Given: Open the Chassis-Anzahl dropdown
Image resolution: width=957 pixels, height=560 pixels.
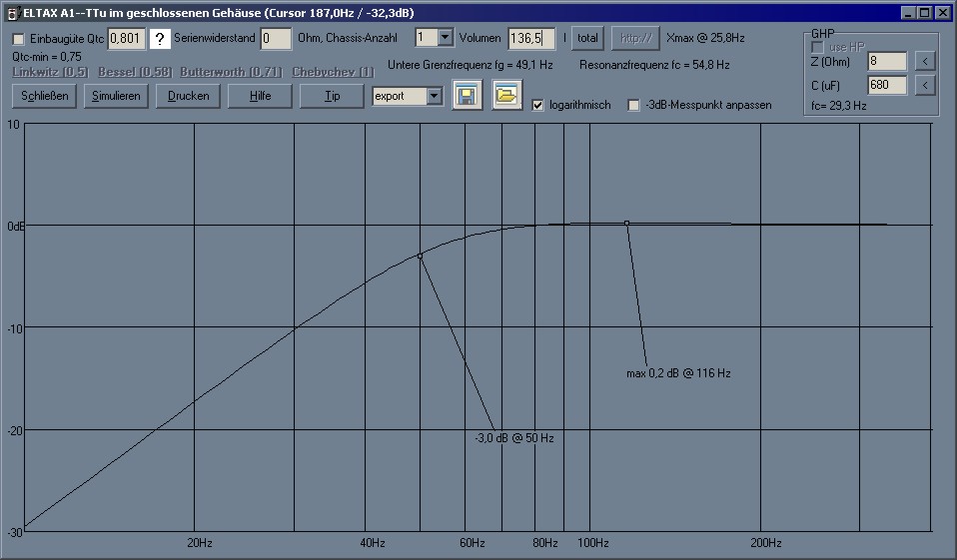Looking at the screenshot, I should click(x=446, y=38).
